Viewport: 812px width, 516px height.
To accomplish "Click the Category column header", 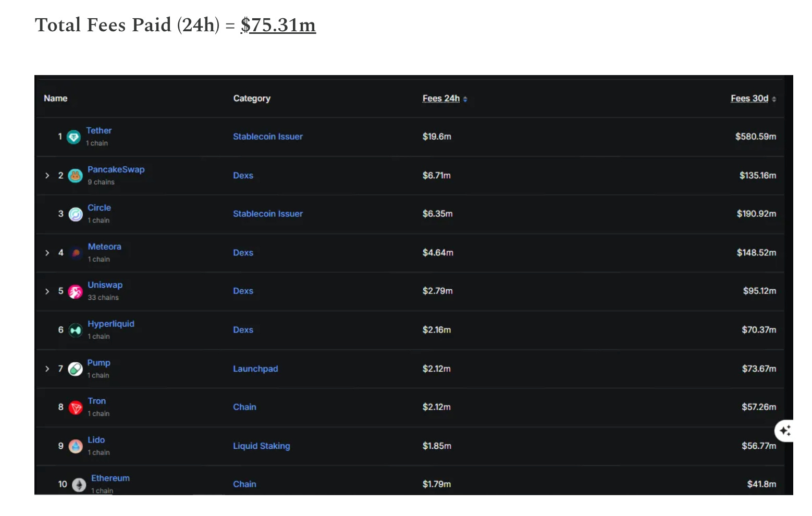I will [252, 99].
